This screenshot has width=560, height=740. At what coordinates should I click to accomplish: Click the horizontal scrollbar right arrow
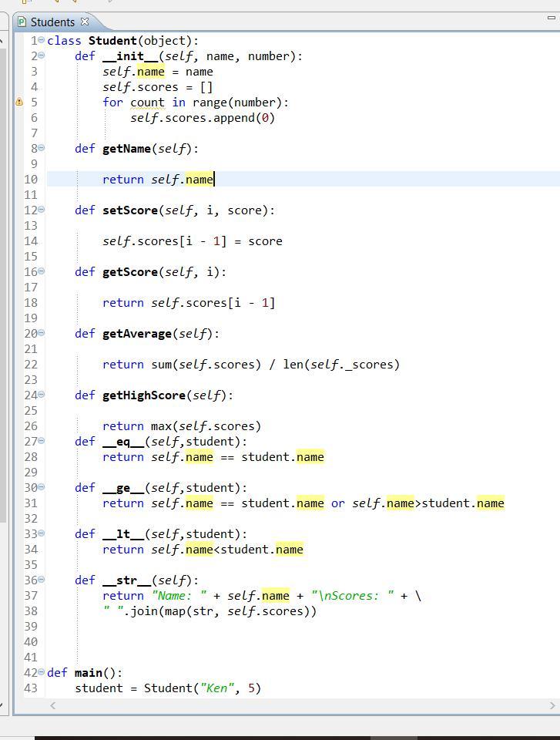[552, 705]
